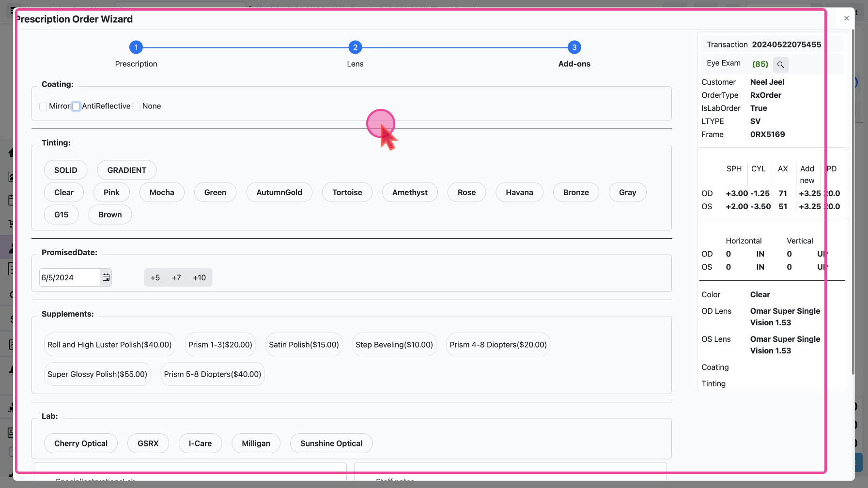Screen dimensions: 868x488
Task: Add Satin Polish($15.00) supplement
Action: [304, 345]
